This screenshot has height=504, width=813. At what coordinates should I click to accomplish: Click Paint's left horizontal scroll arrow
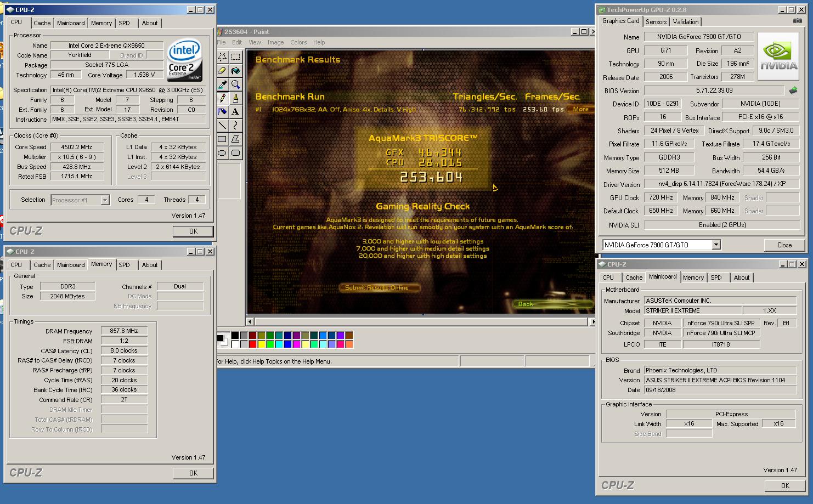pyautogui.click(x=250, y=321)
